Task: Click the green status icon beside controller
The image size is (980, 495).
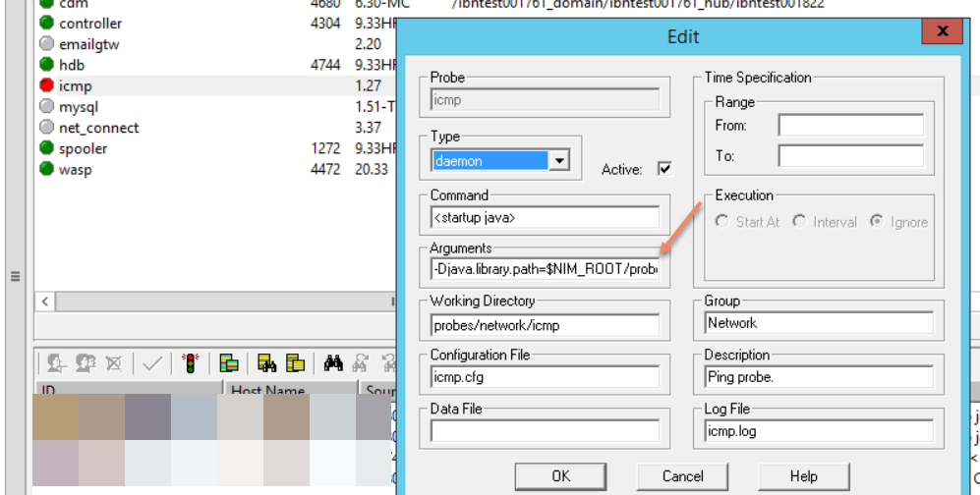Action: 47,24
